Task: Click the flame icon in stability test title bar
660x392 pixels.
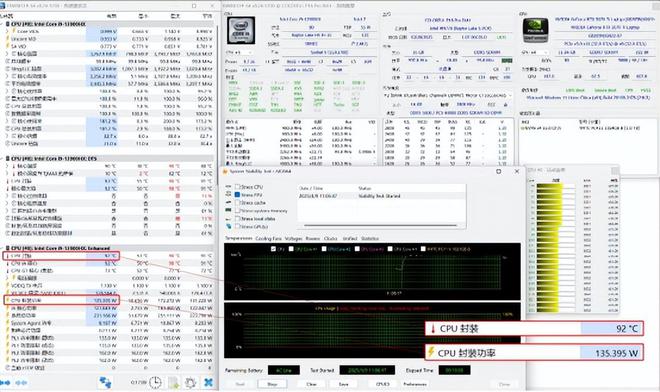Action: (225, 171)
